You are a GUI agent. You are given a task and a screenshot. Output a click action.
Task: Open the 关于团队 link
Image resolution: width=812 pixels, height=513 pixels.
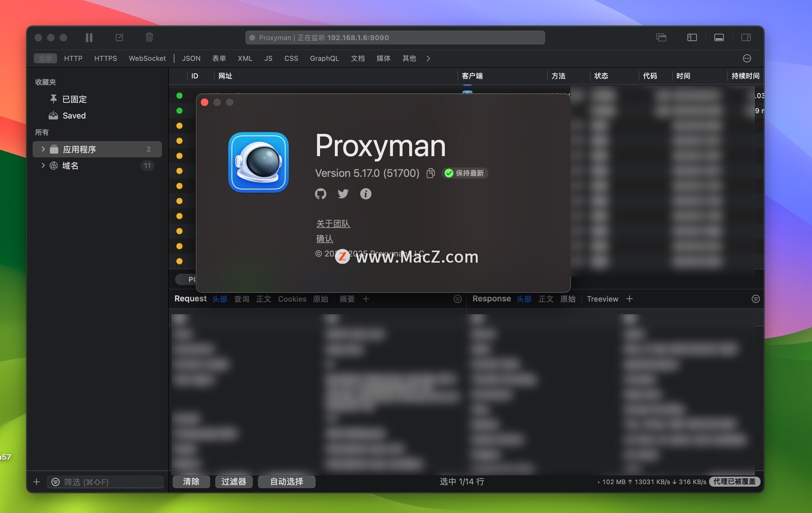coord(333,224)
